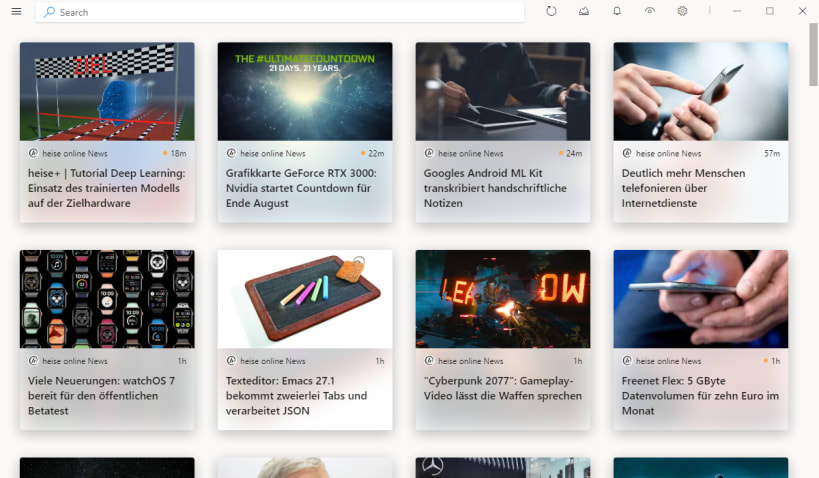Screen dimensions: 819x478
Task: Open the hands holding phone thumbnail
Action: tap(701, 299)
